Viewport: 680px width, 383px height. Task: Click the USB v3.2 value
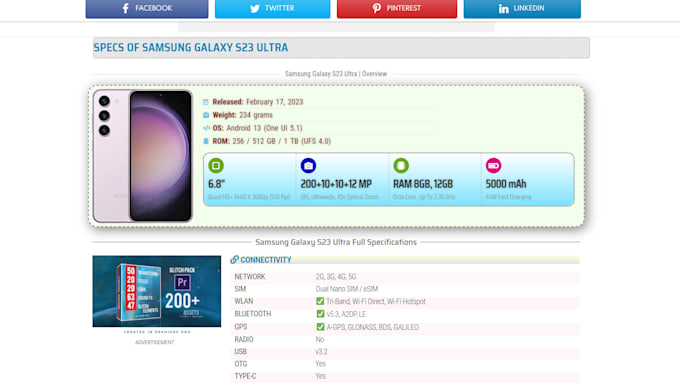point(321,351)
